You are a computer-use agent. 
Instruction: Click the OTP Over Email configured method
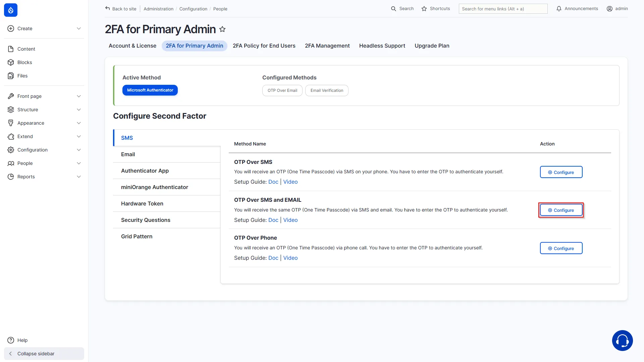282,90
